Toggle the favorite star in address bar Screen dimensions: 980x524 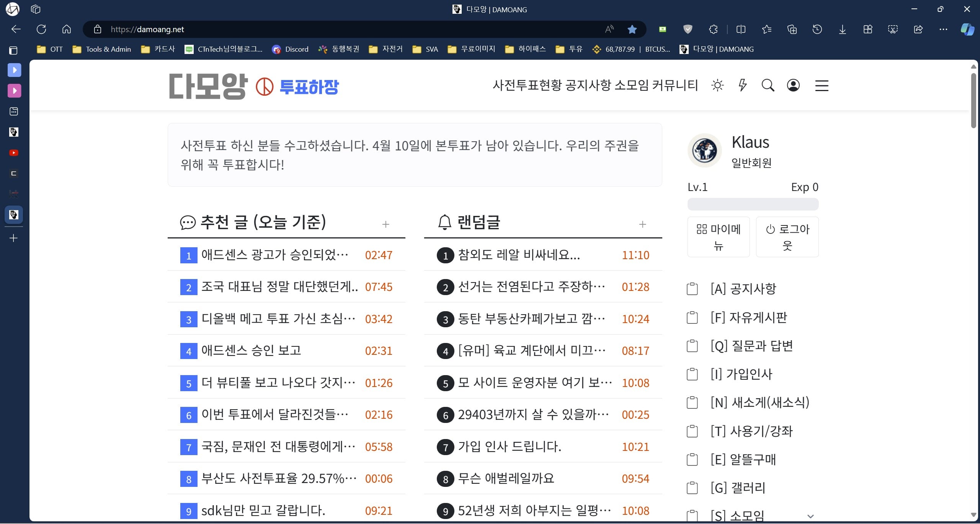click(x=632, y=29)
